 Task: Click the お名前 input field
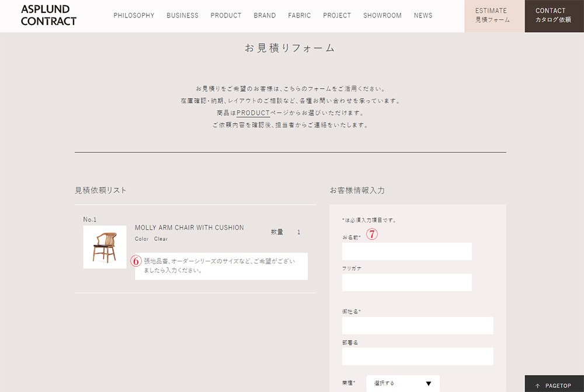click(406, 251)
